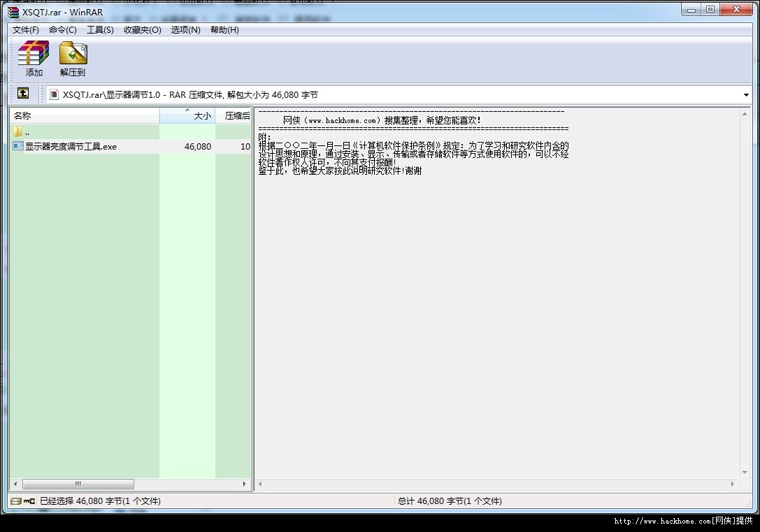Click file list horizontal scrollbar thumb
The image size is (760, 532).
pos(78,484)
